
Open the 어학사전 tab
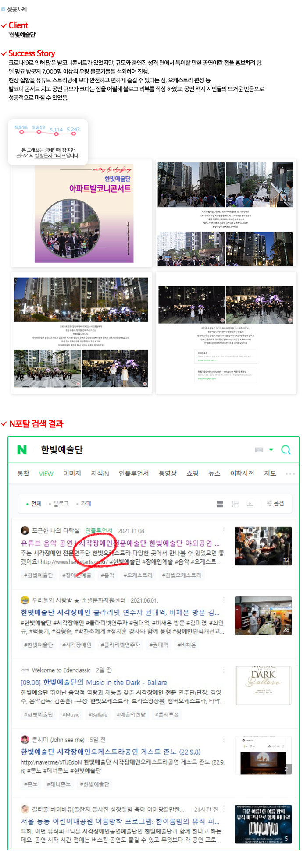[242, 473]
